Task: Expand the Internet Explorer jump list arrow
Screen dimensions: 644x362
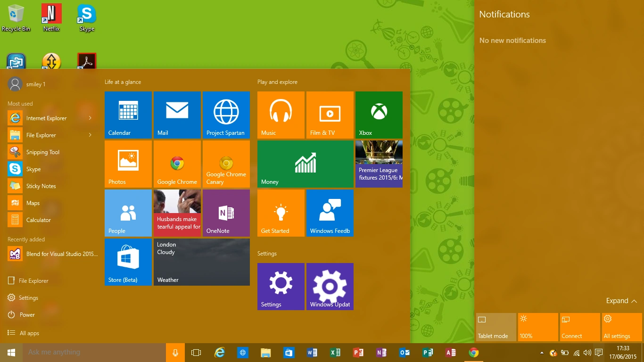Action: (x=90, y=118)
